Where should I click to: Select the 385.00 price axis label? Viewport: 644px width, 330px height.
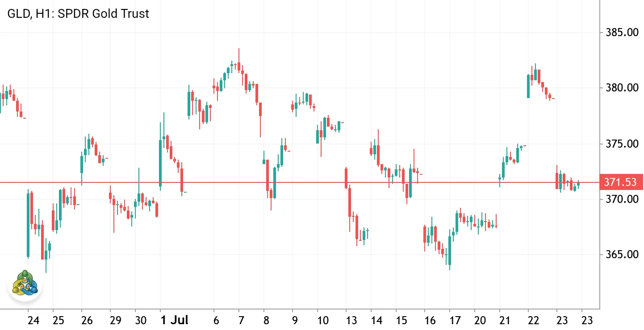click(x=621, y=33)
